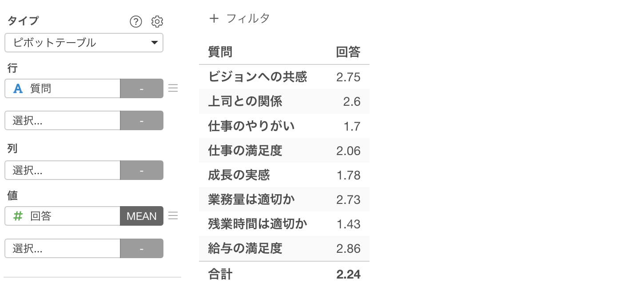Click the blue A text-type icon

point(18,88)
